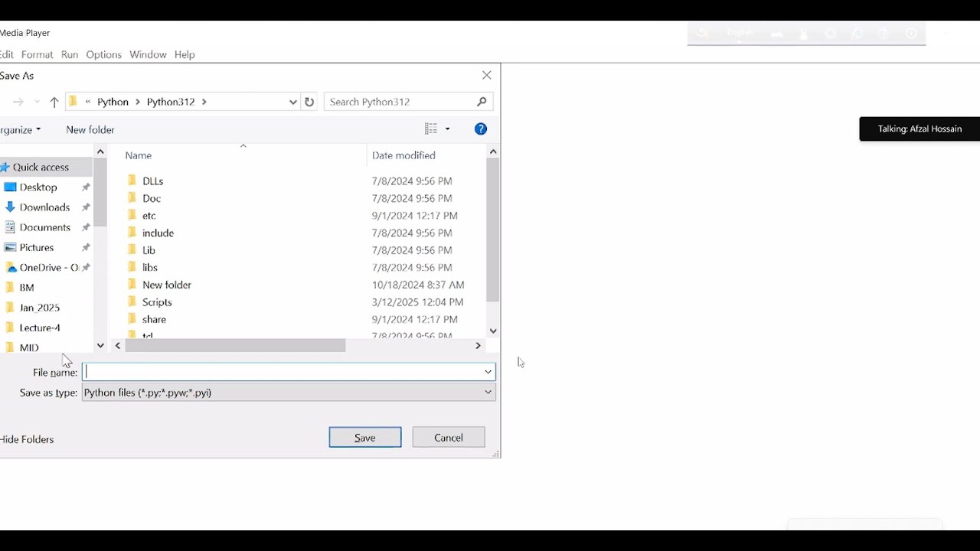Click the share folder icon

132,319
